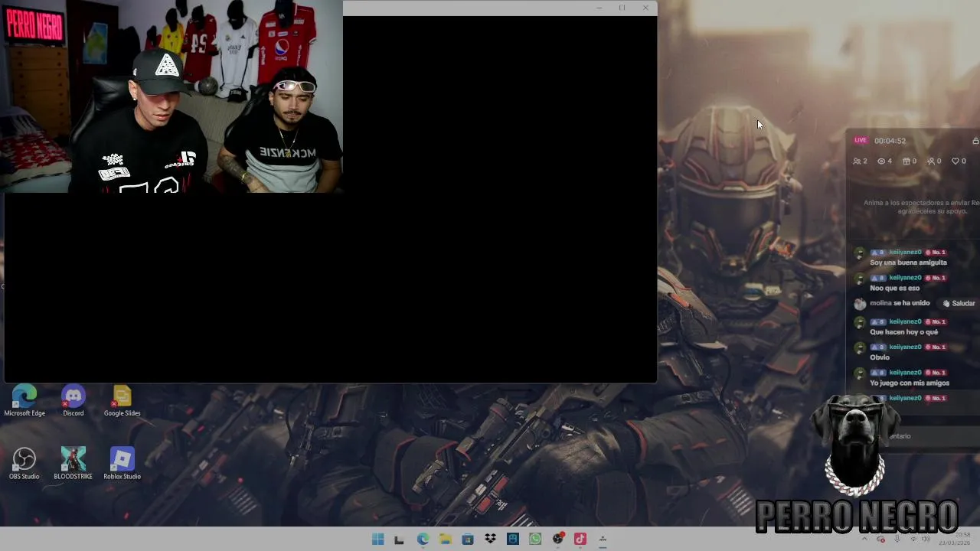Click 'molina se ha unido' notification
Image resolution: width=980 pixels, height=551 pixels.
900,303
